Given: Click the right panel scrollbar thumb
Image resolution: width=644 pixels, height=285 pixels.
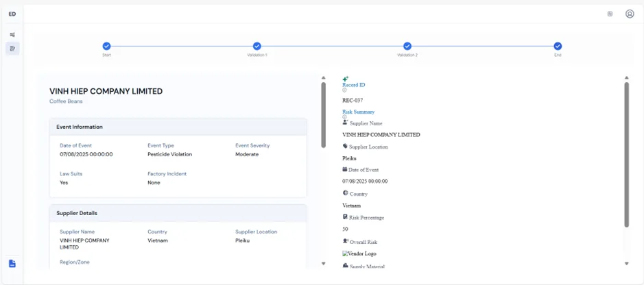Looking at the screenshot, I should pos(626,155).
